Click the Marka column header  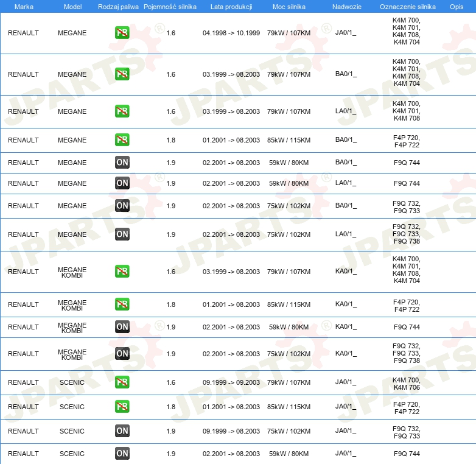pos(24,7)
